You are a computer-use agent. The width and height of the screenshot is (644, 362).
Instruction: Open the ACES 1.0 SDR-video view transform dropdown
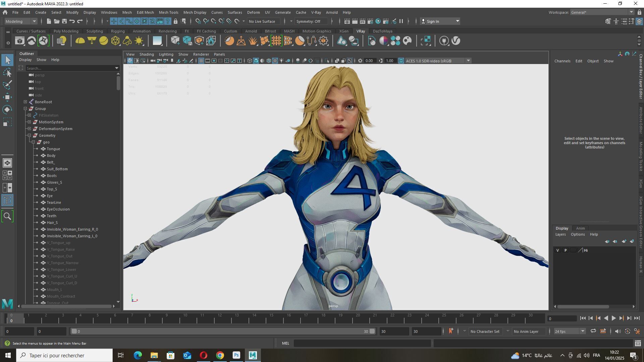click(x=438, y=61)
